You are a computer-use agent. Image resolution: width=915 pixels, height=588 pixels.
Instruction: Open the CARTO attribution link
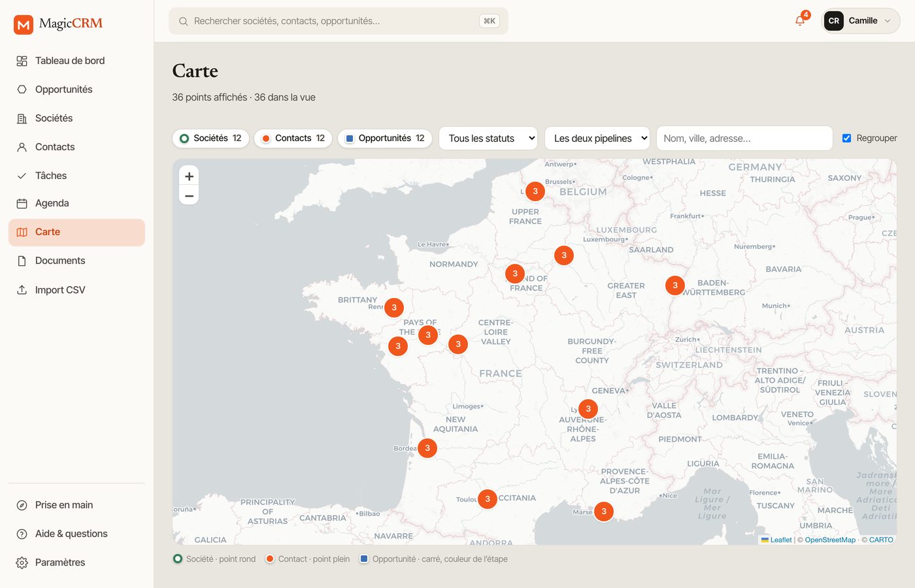(881, 540)
